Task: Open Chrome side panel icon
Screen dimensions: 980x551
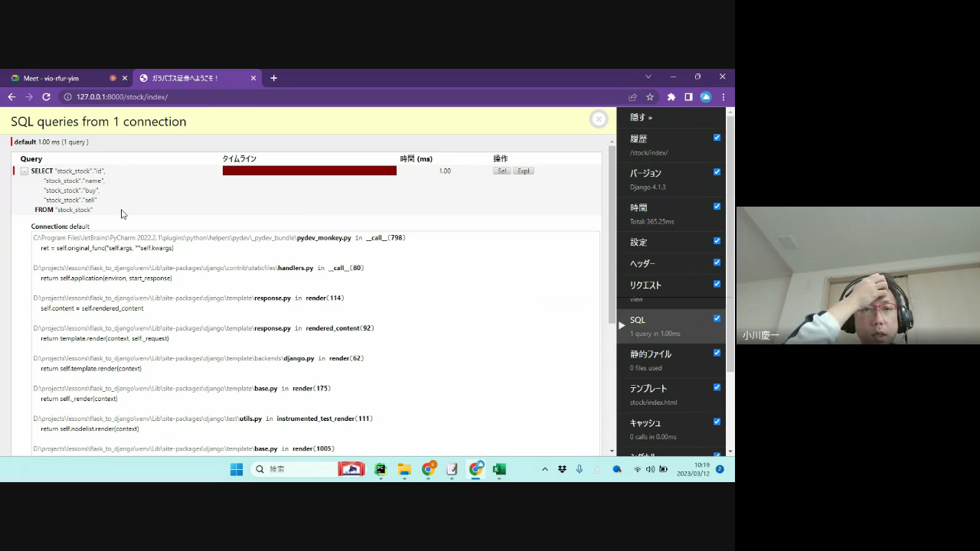Action: (688, 97)
